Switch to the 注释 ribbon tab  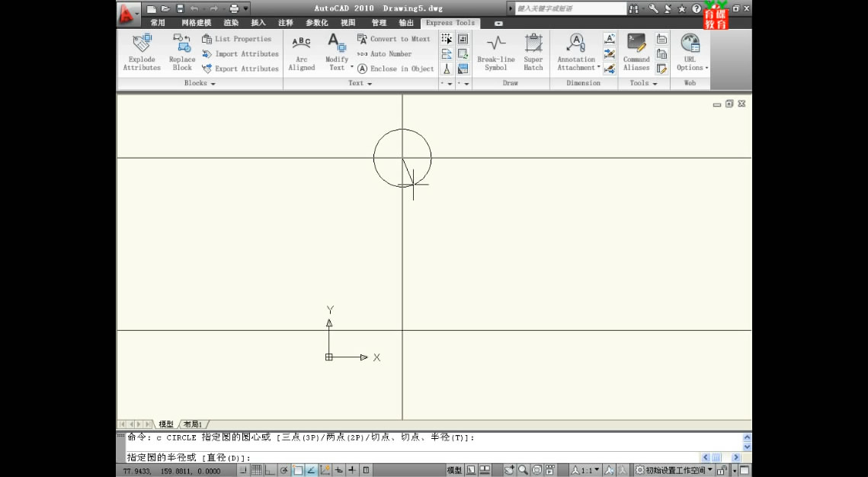286,23
